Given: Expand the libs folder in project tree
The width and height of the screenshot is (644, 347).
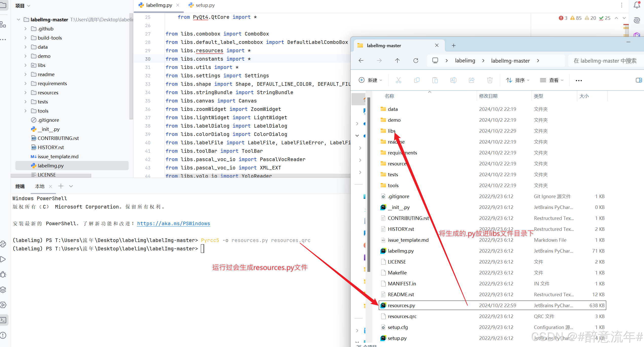Looking at the screenshot, I should (25, 65).
